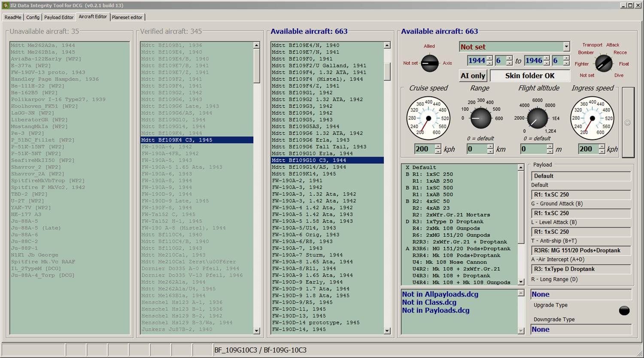Select Mdtt Bf109G6 Late, 1943 verified aircraft

(180, 106)
